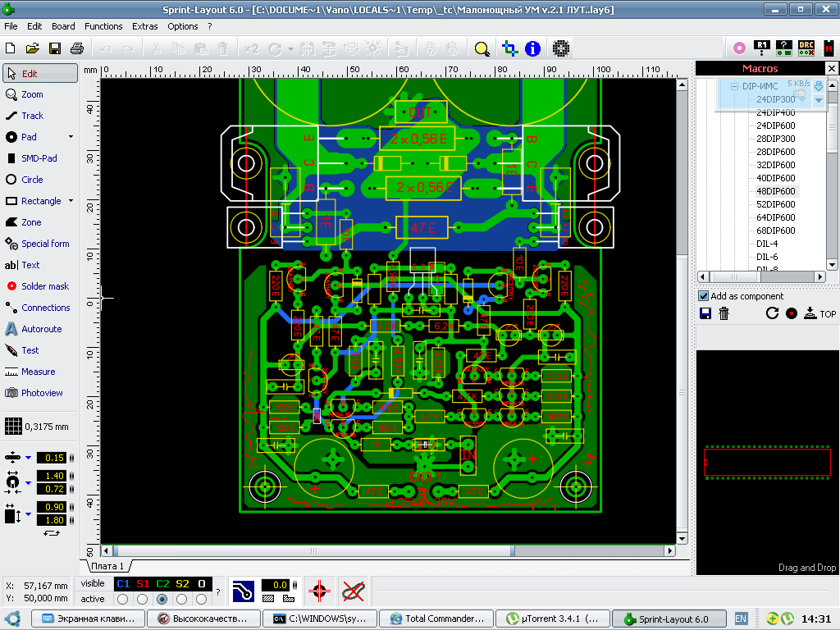Screen dimensions: 840x630
Task: Open the track width presets dropdown
Action: coord(29,458)
